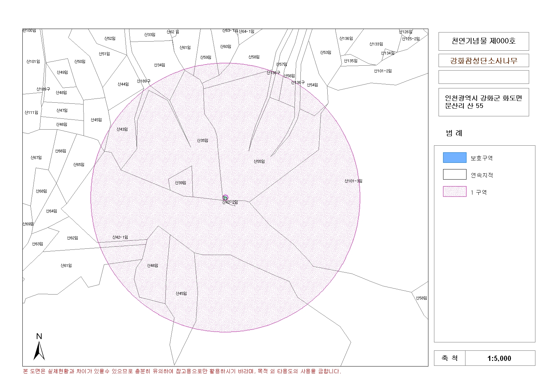Image resolution: width=555 pixels, height=392 pixels.
Task: Click the 천연기념물 제000호 title box
Action: click(x=483, y=41)
